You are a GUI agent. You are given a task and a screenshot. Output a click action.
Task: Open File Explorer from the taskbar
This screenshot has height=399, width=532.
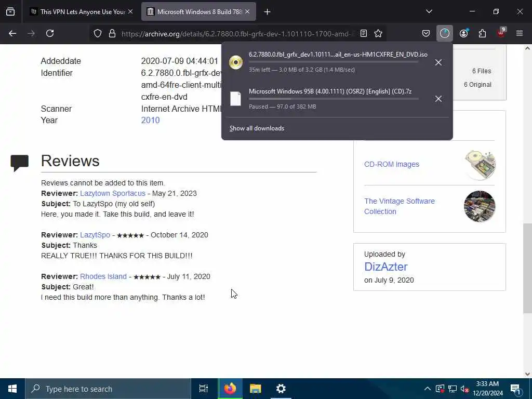256,389
